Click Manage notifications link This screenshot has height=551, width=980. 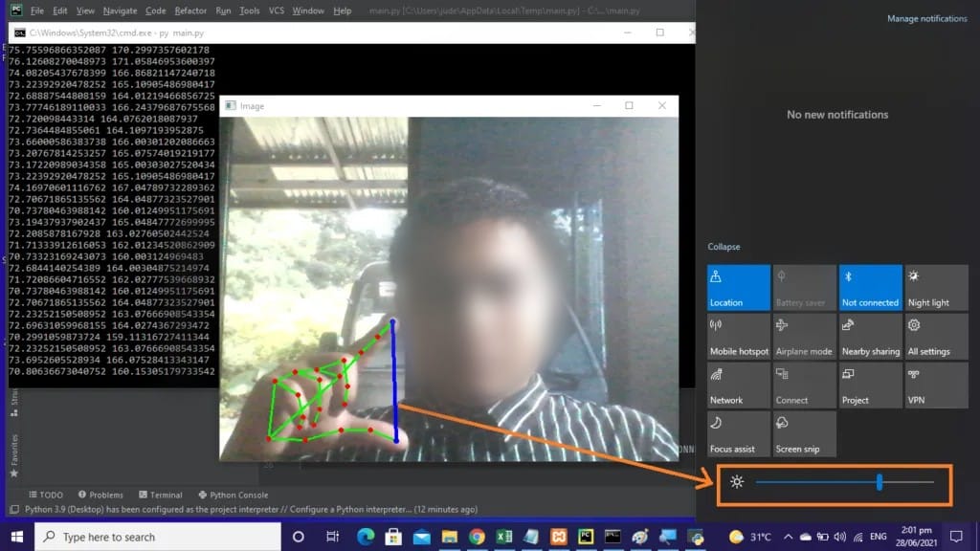926,19
